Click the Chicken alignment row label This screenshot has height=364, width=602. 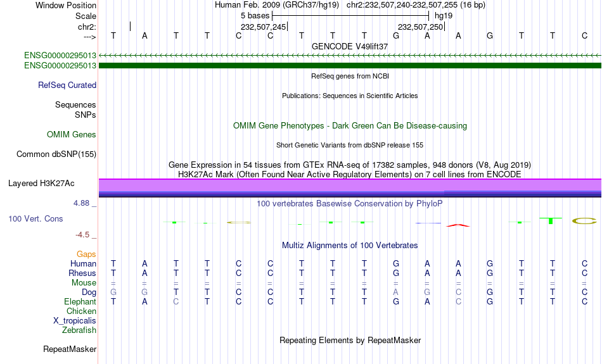click(x=81, y=311)
